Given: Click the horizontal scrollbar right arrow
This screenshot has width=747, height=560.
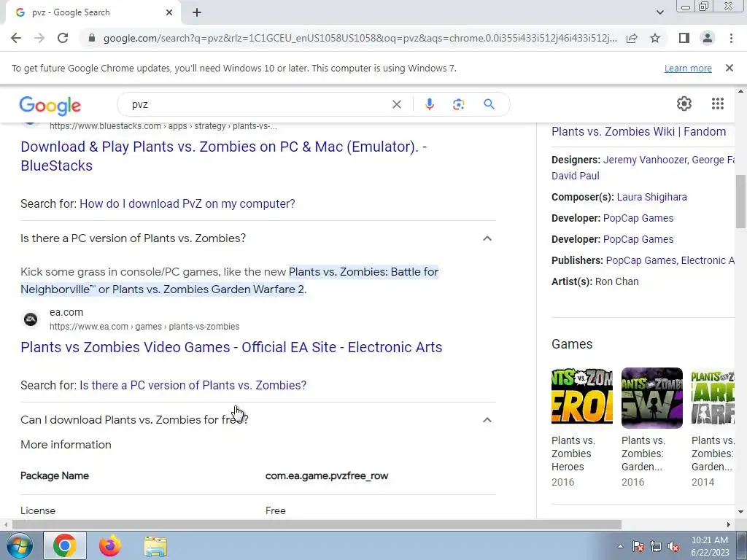Looking at the screenshot, I should tap(729, 524).
